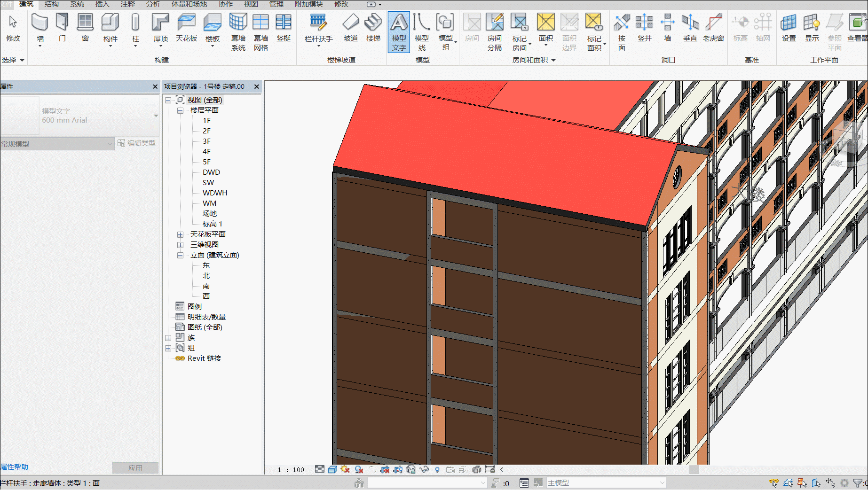868x490 pixels.
Task: Collapse the 楼层平面 tree node
Action: (x=180, y=110)
